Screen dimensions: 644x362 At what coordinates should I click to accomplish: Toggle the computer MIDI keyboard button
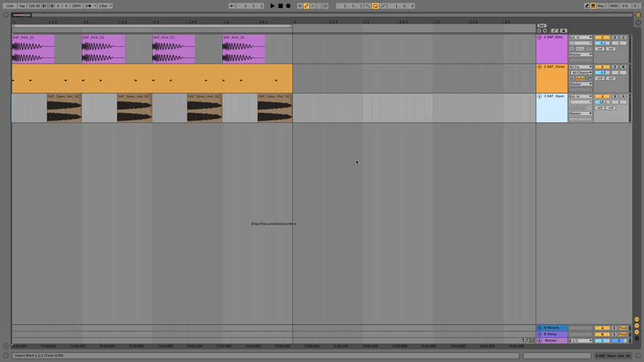[593, 6]
